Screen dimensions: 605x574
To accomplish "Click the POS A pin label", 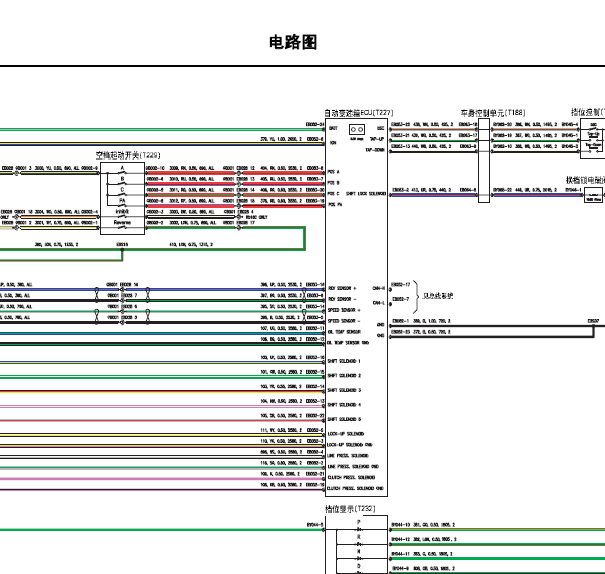I will point(333,172).
